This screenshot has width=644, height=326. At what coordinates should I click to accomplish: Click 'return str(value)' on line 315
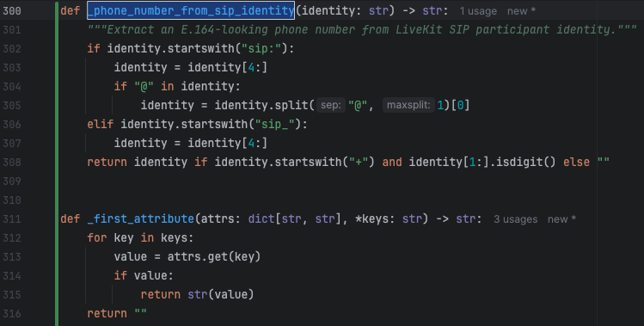point(198,294)
